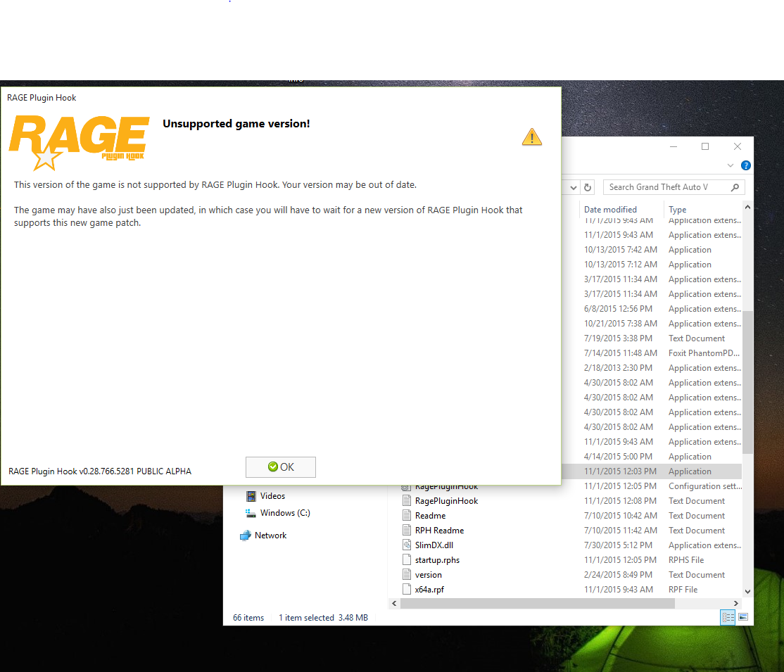Viewport: 784px width, 672px height.
Task: Click the refresh button in address bar
Action: click(x=588, y=187)
